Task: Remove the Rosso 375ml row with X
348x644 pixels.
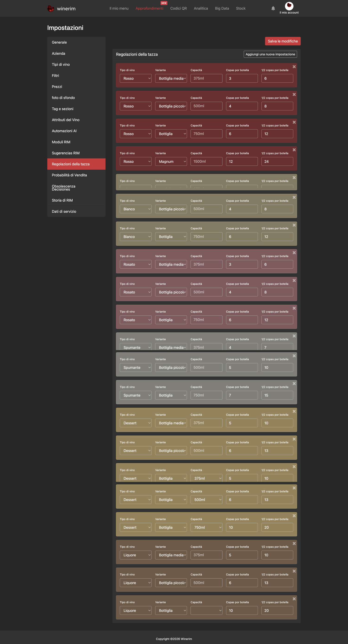Action: [x=294, y=67]
